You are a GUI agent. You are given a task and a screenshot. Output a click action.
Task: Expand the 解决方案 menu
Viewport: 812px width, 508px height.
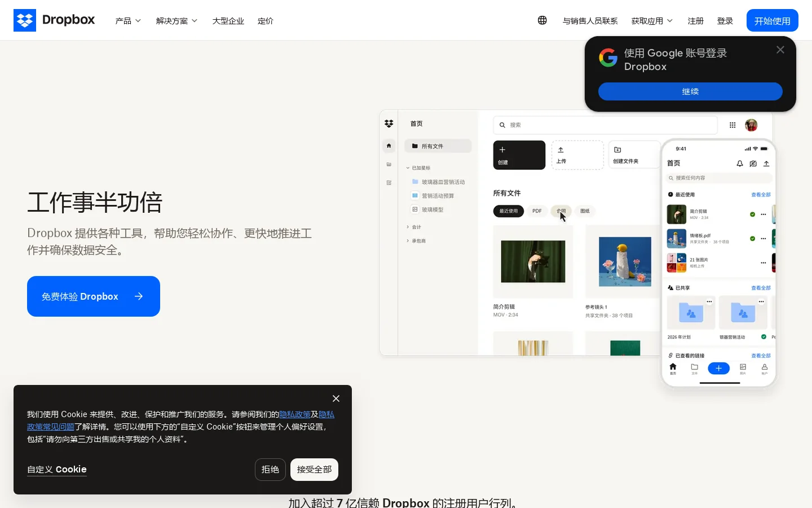pos(176,21)
